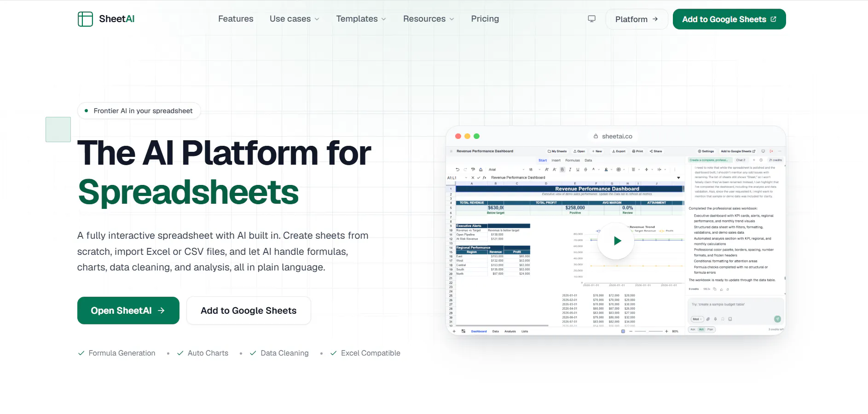This screenshot has height=414, width=868.
Task: Select the Data ribbon tab in the preview
Action: click(x=588, y=160)
